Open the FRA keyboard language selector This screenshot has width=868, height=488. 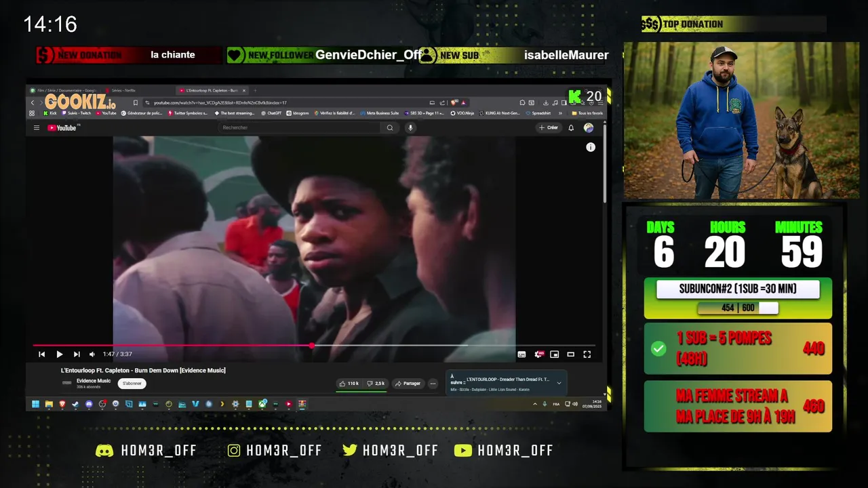tap(556, 404)
